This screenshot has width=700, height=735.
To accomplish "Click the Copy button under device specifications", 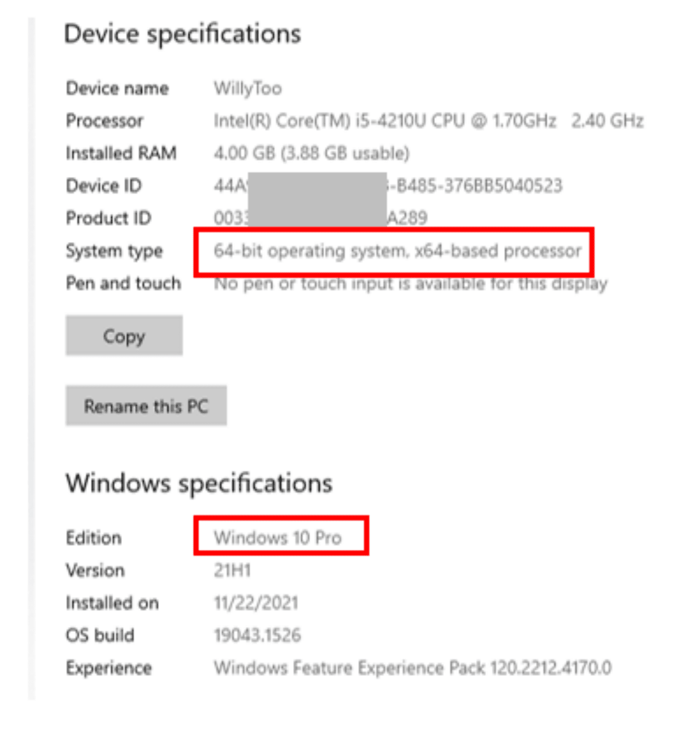I will pyautogui.click(x=124, y=336).
